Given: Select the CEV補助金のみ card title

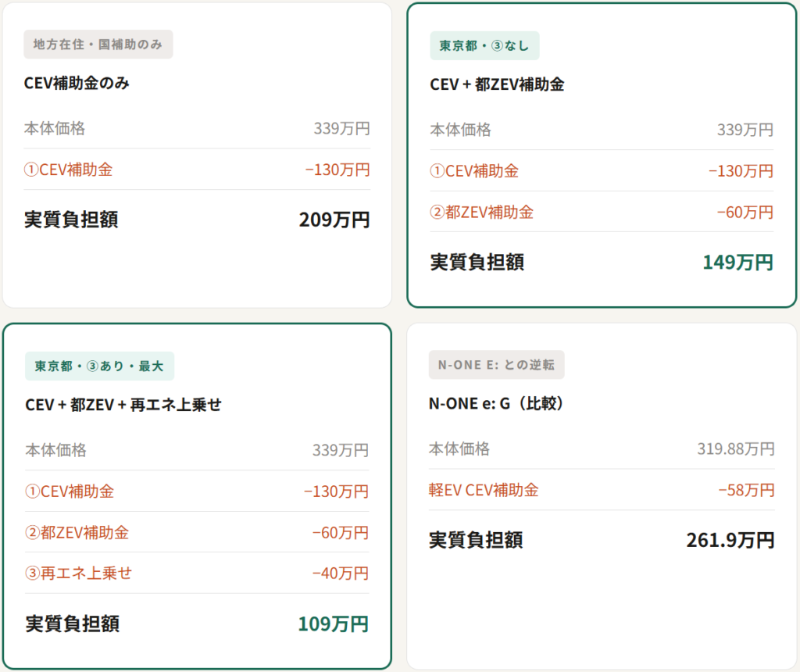Looking at the screenshot, I should tap(77, 83).
